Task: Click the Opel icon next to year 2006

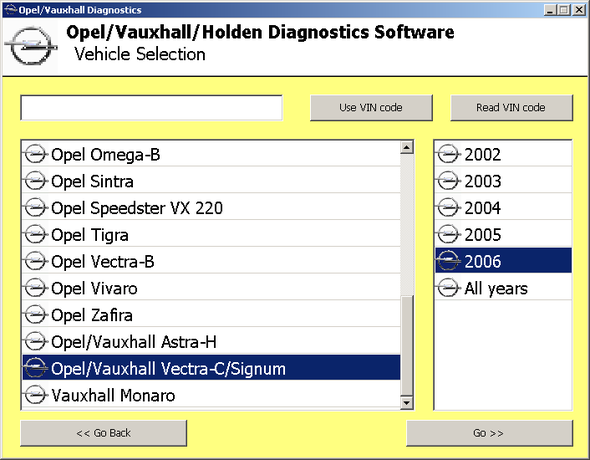Action: point(449,261)
